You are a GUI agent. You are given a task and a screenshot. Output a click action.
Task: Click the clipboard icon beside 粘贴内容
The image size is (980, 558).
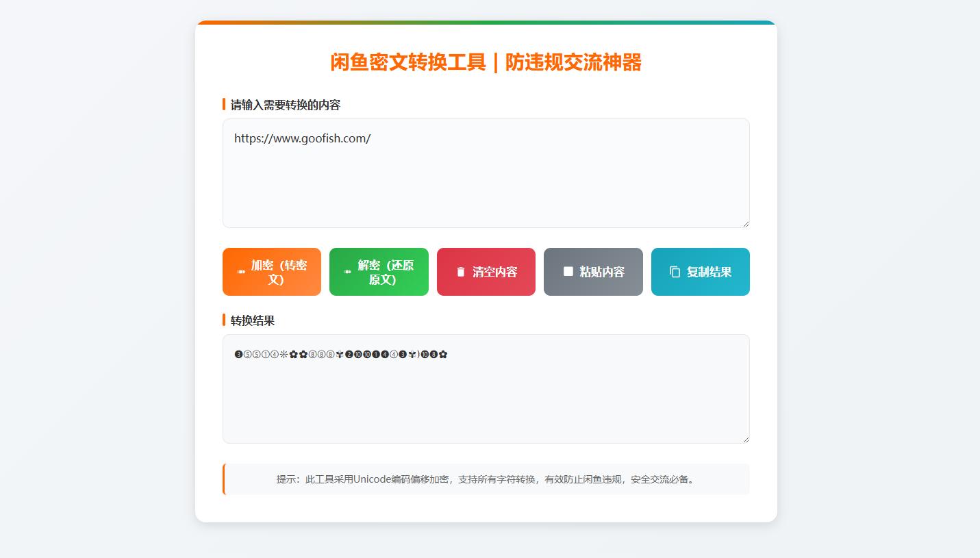tap(568, 272)
